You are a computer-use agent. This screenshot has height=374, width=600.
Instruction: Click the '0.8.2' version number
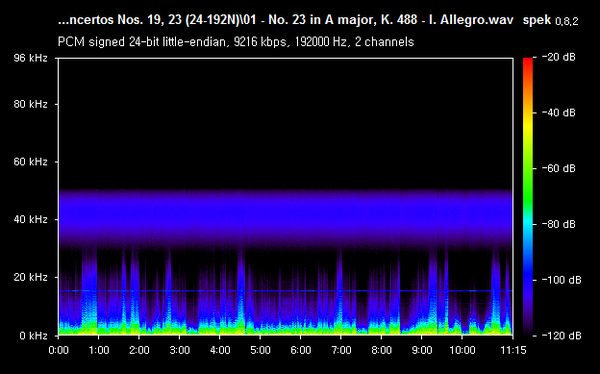566,22
